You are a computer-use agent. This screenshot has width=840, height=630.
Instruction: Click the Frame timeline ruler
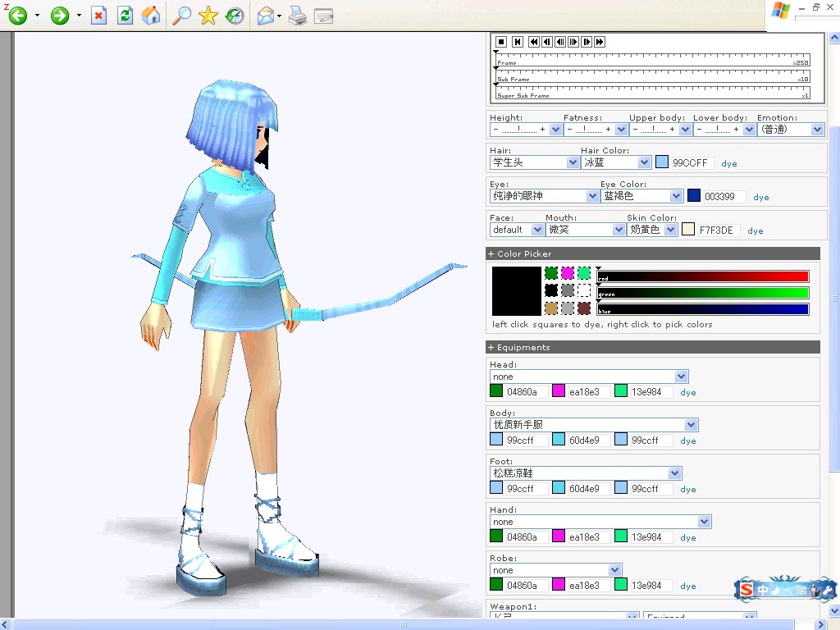point(653,59)
